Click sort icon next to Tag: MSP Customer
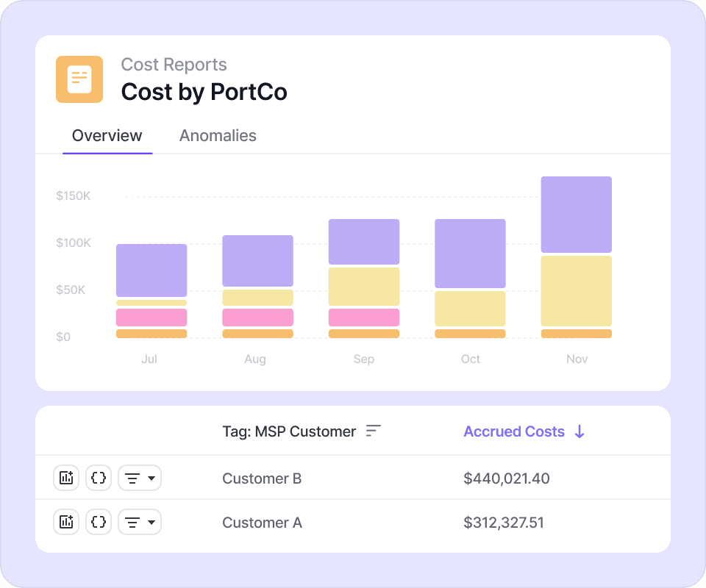Image resolution: width=706 pixels, height=588 pixels. (x=374, y=431)
